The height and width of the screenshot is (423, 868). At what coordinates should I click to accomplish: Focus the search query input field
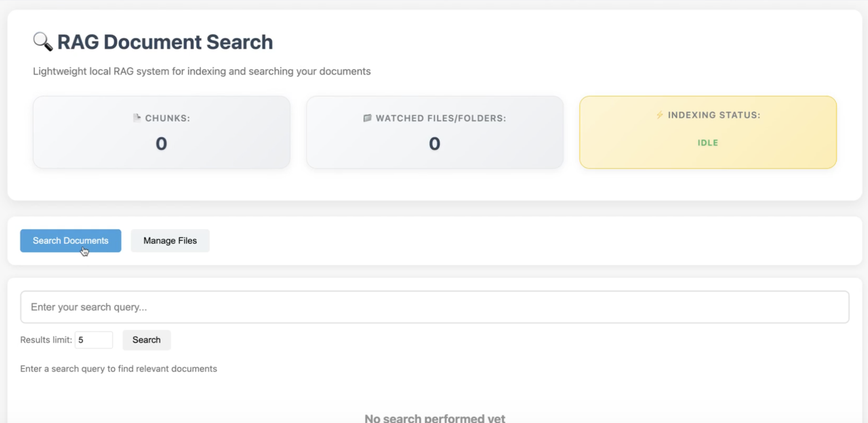434,307
